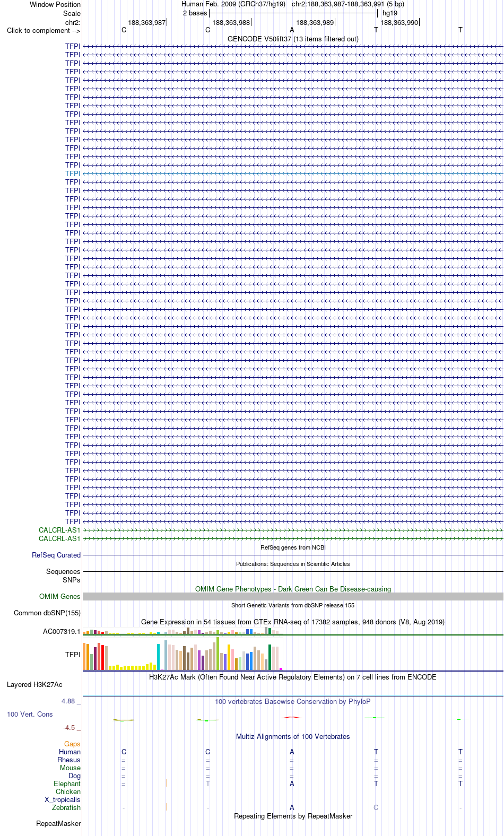Click the tall lime-green bar in the TFPI expression chart
504x836 pixels.
(x=218, y=654)
